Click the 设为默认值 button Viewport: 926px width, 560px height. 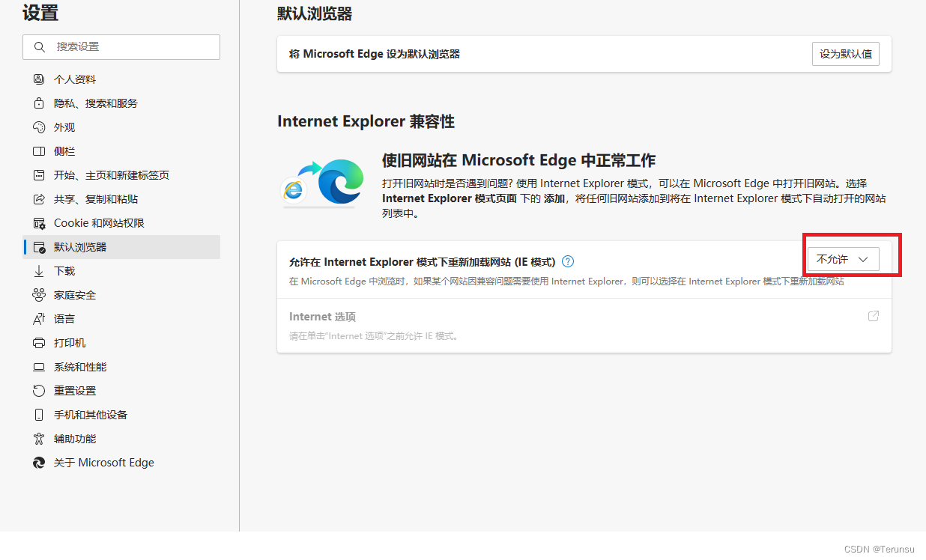[x=846, y=54]
